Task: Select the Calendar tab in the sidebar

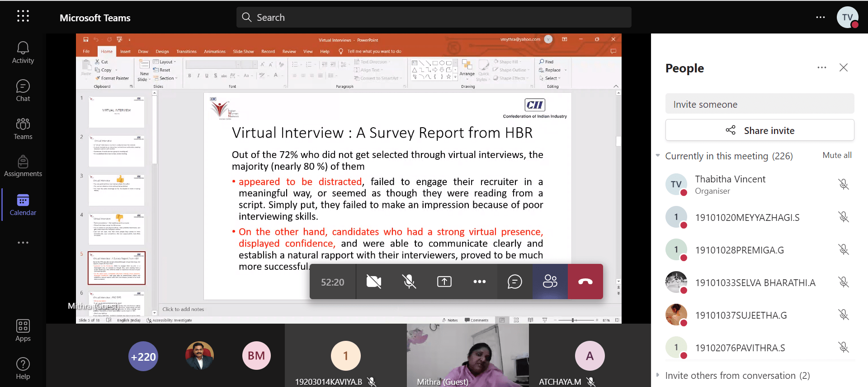Action: pos(23,205)
